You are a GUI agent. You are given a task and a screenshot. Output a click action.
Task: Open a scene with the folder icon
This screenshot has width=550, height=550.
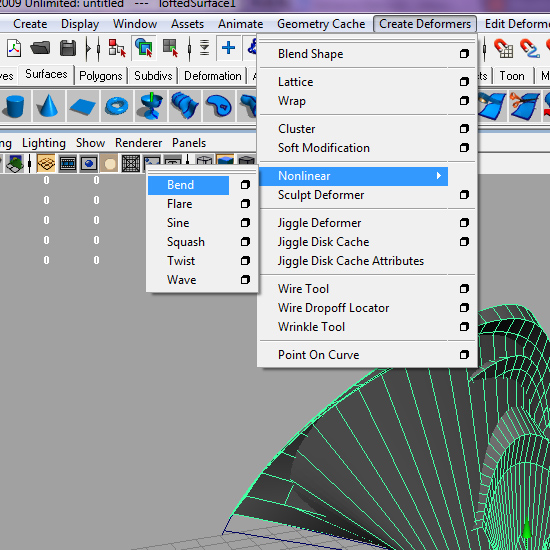[40, 48]
